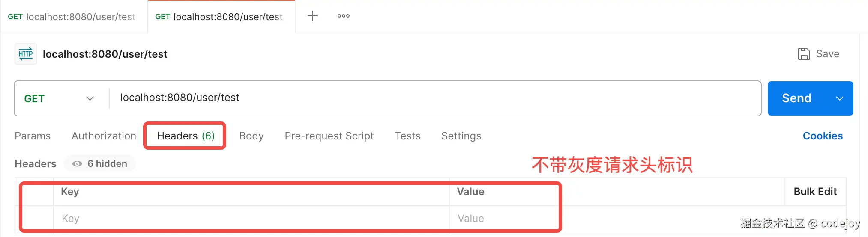Select the Headers (6) tab

[186, 136]
